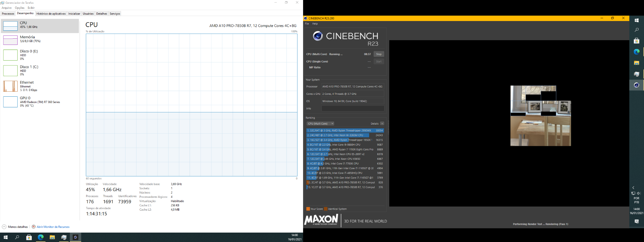Open Search on the bottom taskbar

(17, 237)
